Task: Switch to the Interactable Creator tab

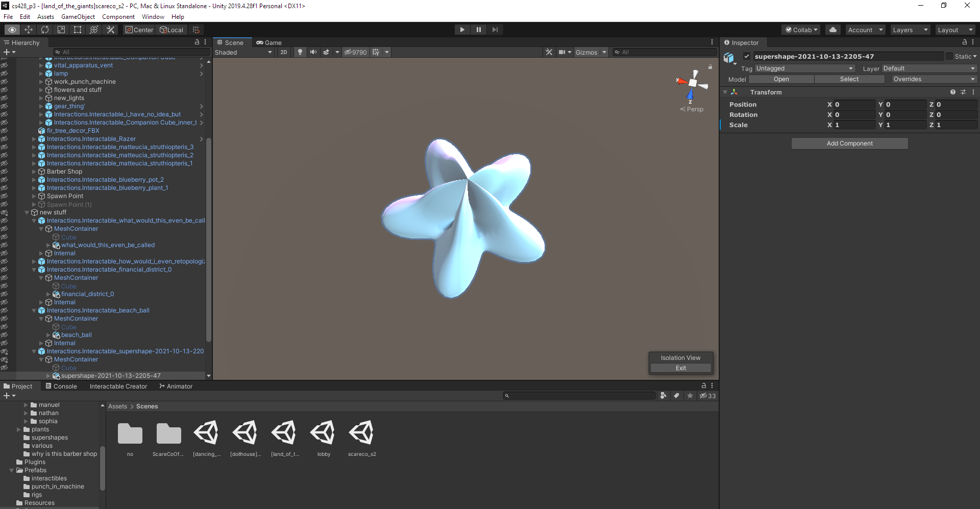Action: click(x=118, y=386)
